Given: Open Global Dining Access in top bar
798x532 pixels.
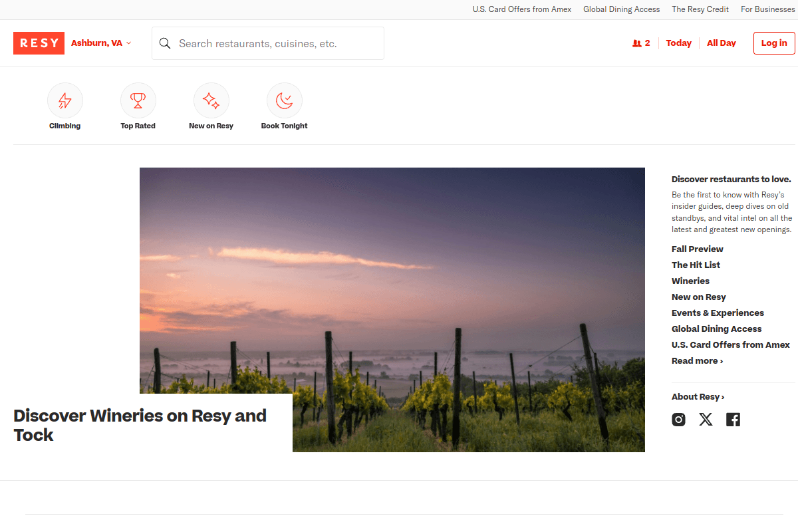Looking at the screenshot, I should pyautogui.click(x=622, y=9).
